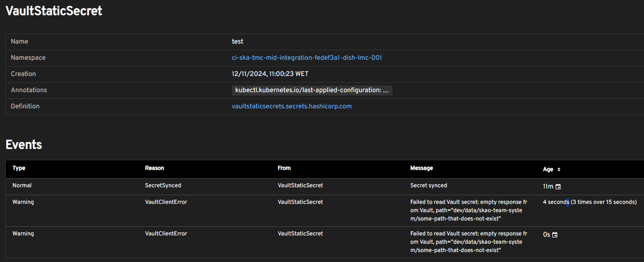
Task: Click the From column header
Action: click(x=284, y=168)
